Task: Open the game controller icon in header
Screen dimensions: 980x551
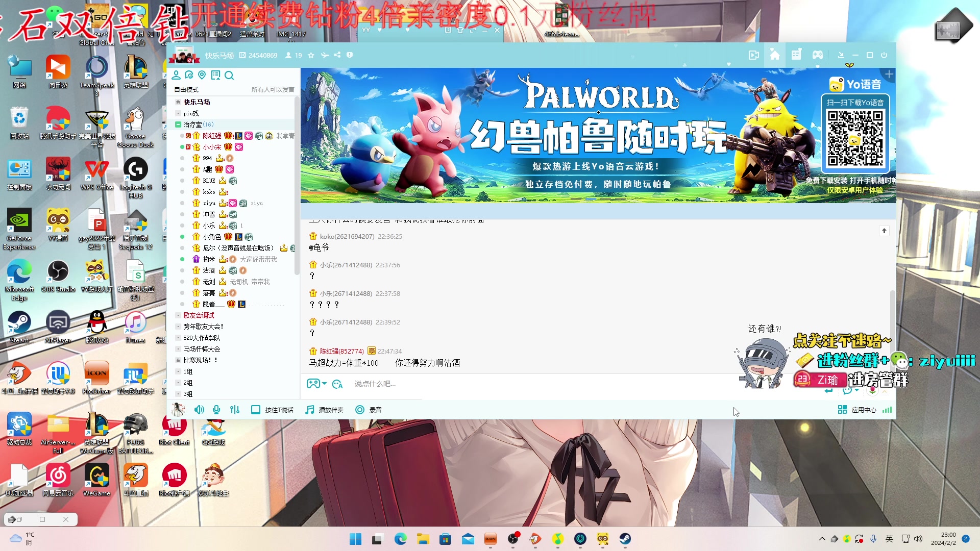Action: 818,55
